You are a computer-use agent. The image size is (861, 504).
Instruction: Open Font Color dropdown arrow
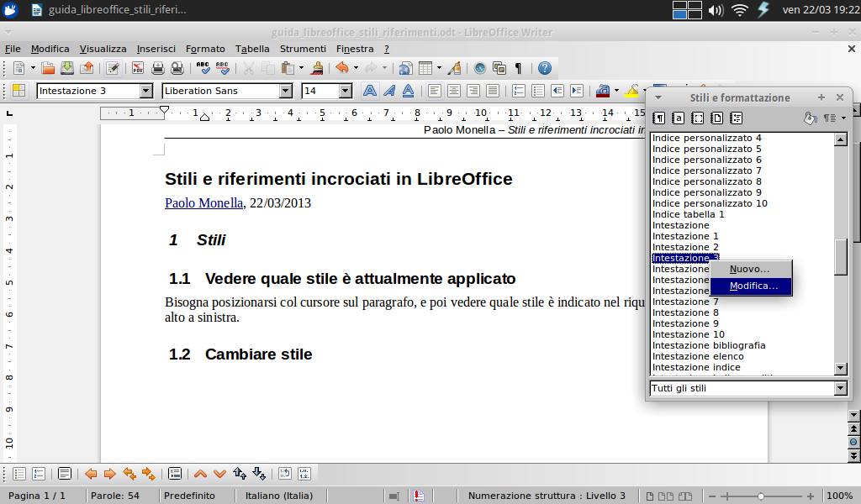[x=616, y=91]
